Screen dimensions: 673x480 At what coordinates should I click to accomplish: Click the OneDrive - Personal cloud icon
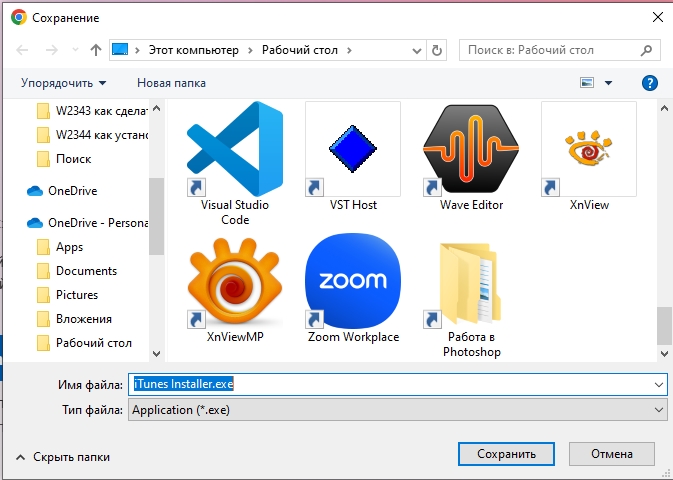35,223
